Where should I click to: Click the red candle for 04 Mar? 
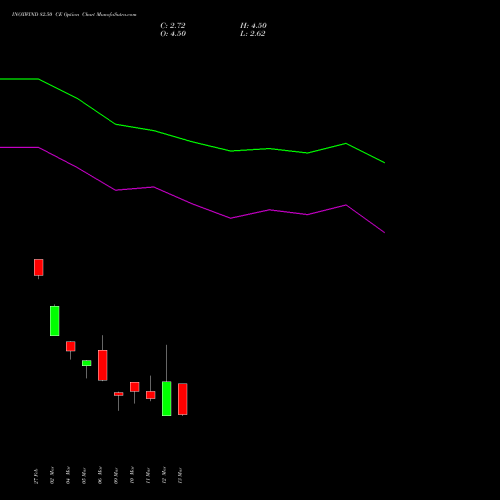click(71, 346)
